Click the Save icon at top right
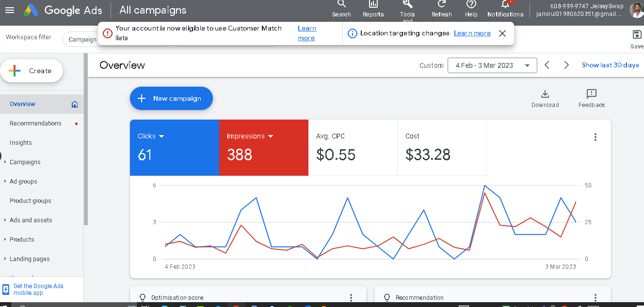 click(x=636, y=35)
